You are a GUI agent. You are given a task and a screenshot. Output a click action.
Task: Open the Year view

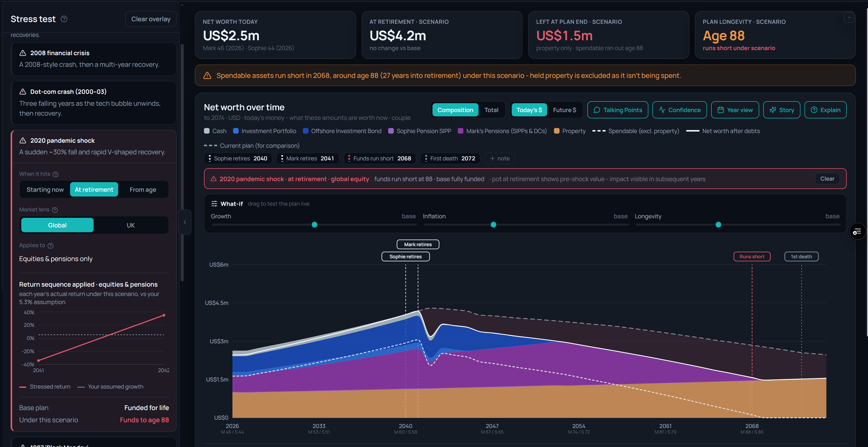(735, 110)
